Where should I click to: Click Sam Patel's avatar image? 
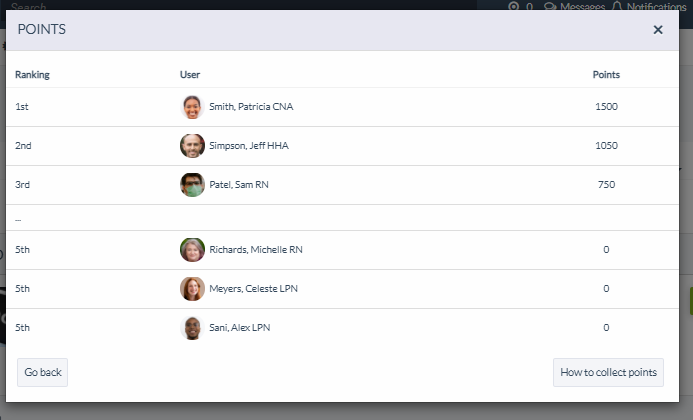coord(192,185)
